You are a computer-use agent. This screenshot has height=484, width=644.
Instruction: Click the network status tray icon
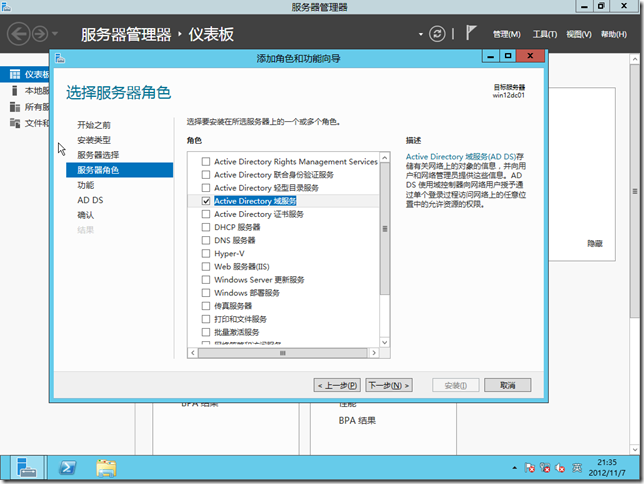coord(545,468)
